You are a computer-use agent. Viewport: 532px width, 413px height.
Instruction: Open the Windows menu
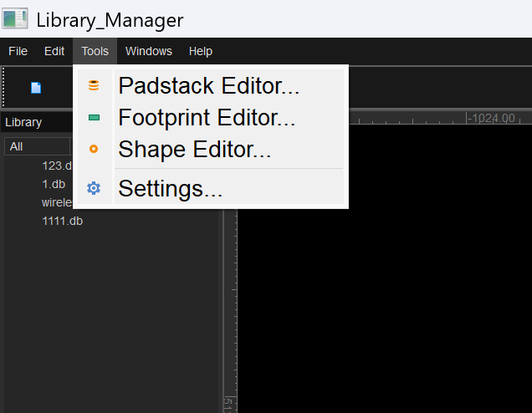tap(149, 51)
